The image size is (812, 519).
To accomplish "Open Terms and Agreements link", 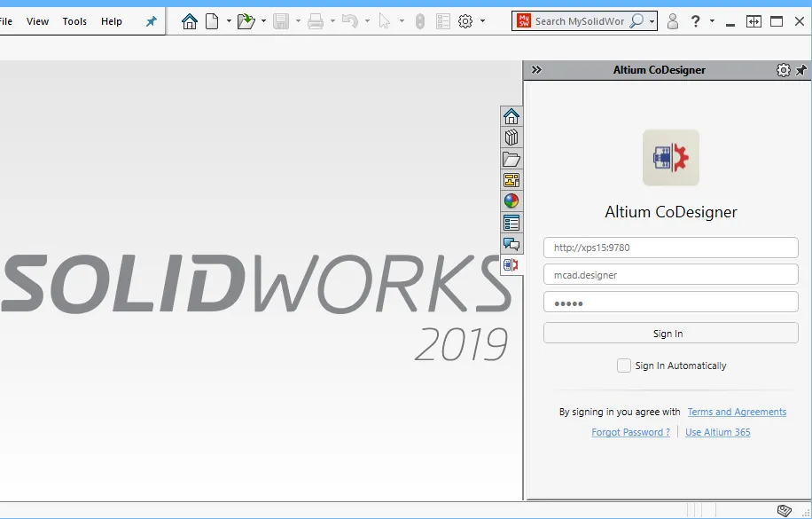I will (737, 412).
